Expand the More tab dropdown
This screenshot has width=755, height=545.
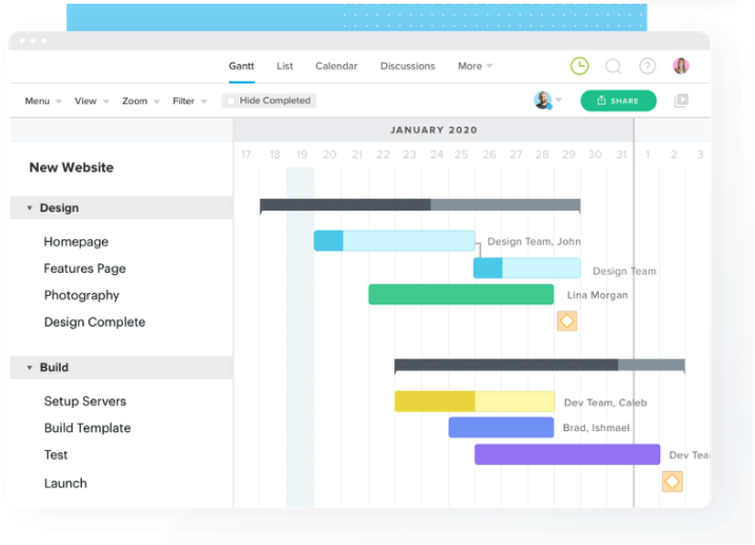(475, 66)
